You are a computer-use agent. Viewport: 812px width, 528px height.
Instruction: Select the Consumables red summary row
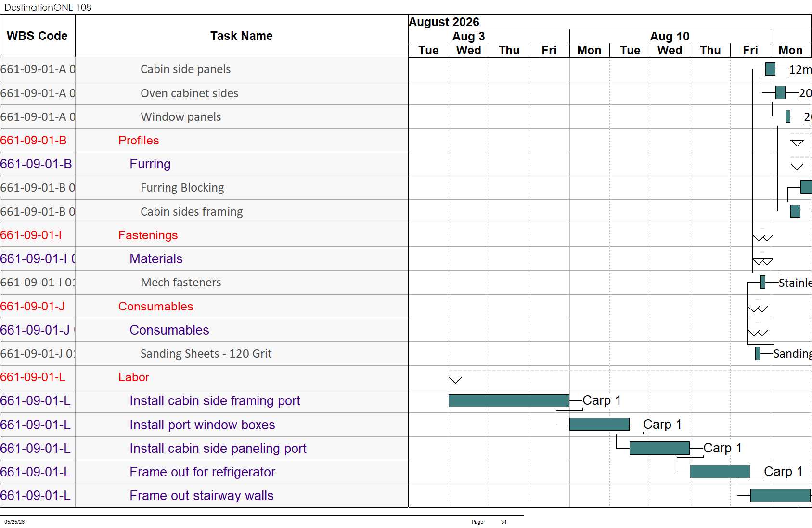click(x=204, y=306)
